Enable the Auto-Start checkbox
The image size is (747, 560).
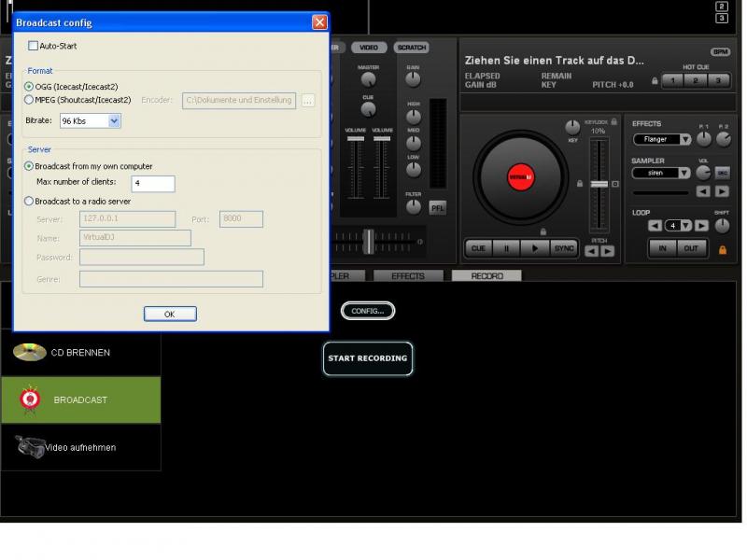click(34, 46)
